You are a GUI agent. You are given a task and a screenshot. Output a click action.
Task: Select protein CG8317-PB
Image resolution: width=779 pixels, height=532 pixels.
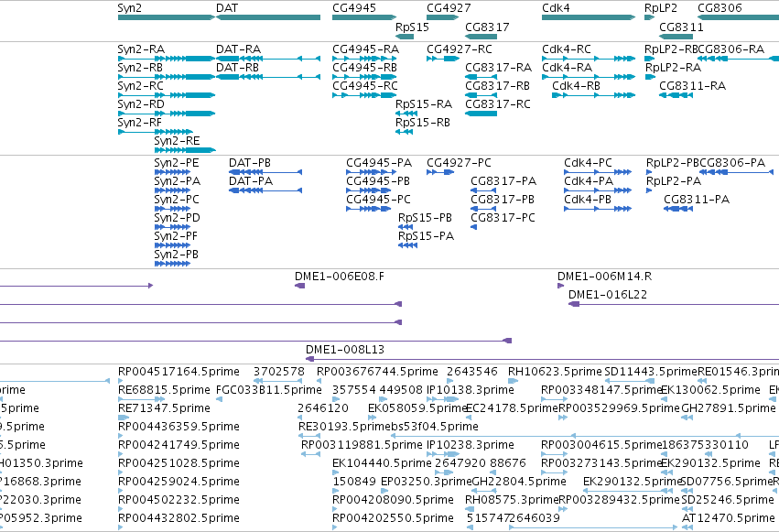pyautogui.click(x=503, y=200)
